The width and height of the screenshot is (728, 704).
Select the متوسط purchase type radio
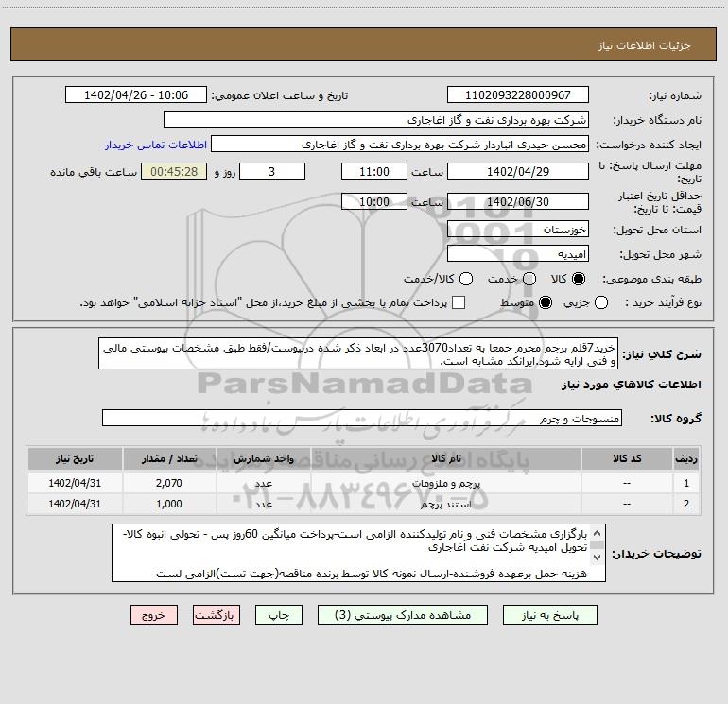tap(546, 302)
